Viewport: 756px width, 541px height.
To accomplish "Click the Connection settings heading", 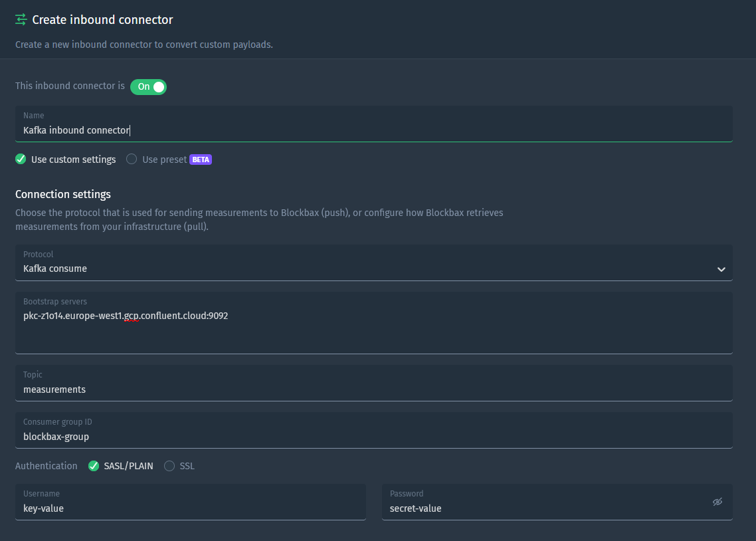I will pos(63,194).
